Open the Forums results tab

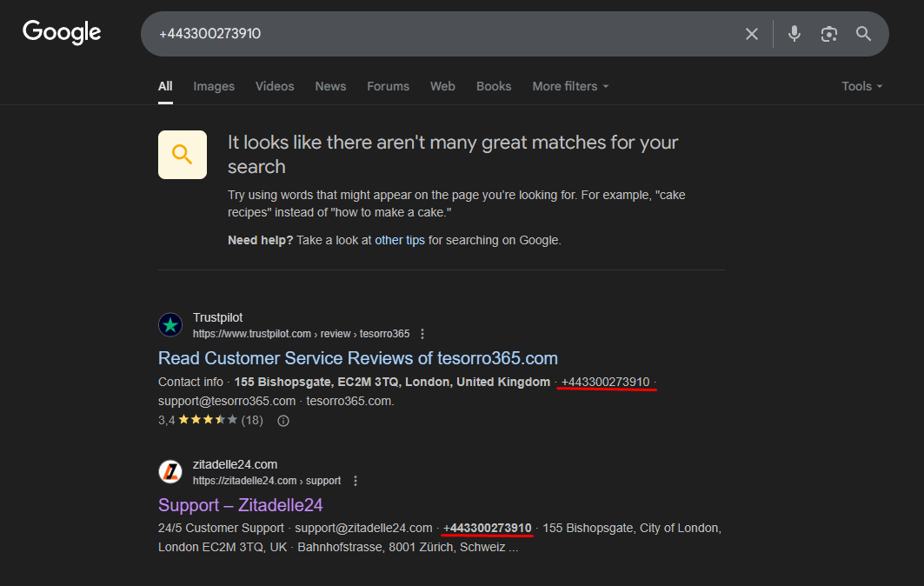click(x=388, y=86)
